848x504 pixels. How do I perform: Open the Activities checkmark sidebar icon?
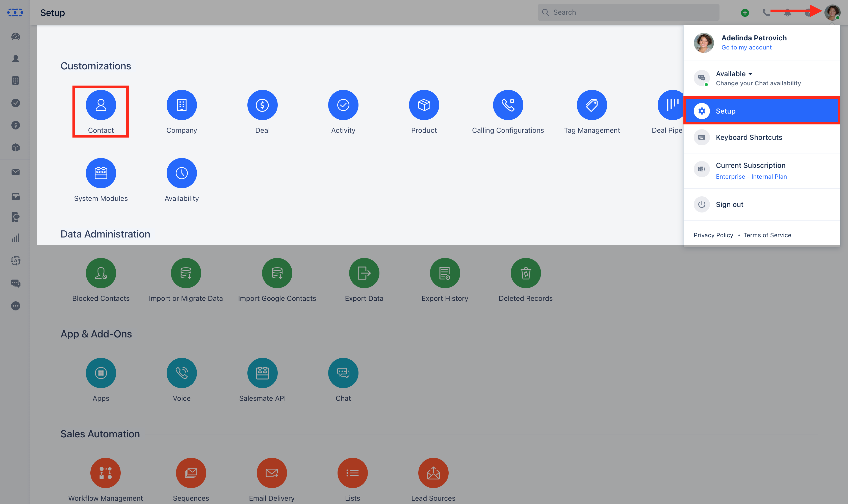coord(15,103)
